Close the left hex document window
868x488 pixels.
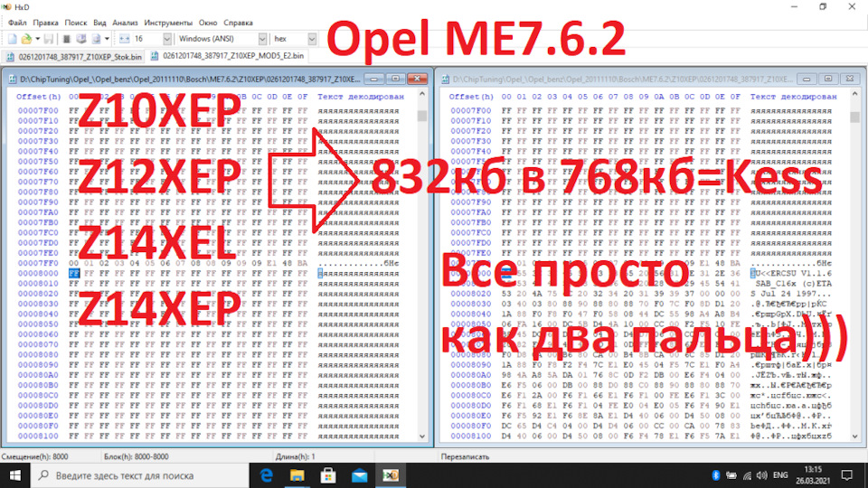(x=417, y=80)
